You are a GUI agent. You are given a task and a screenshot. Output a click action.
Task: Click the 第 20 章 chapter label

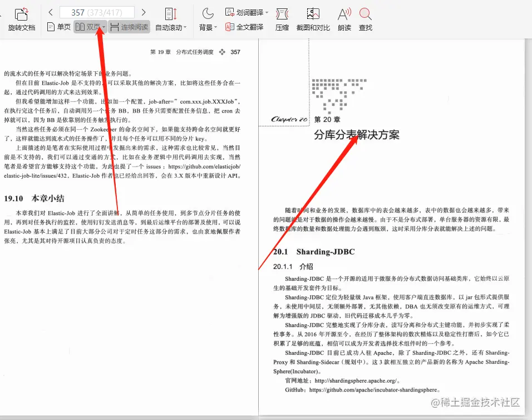(327, 120)
